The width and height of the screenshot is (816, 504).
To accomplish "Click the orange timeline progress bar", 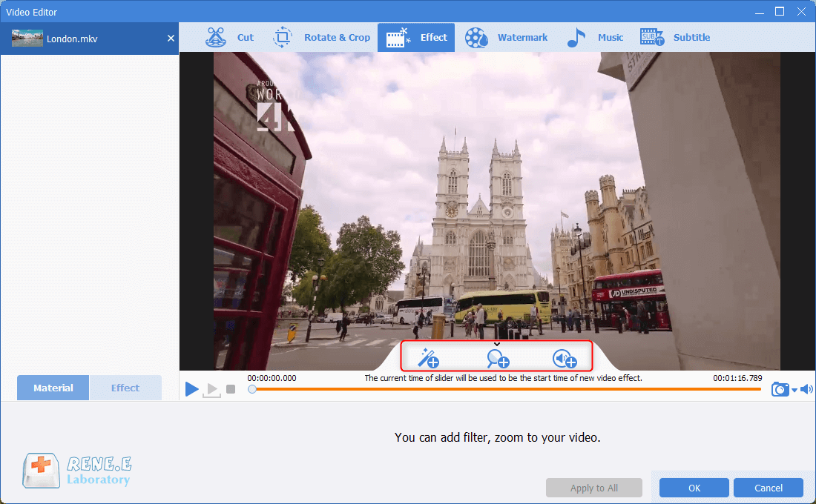I will click(x=506, y=389).
